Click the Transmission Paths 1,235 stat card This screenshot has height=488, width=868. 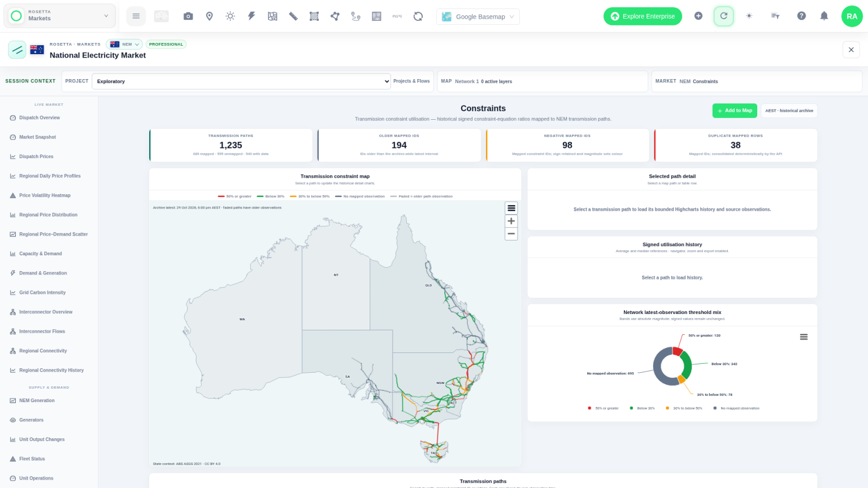tap(231, 145)
